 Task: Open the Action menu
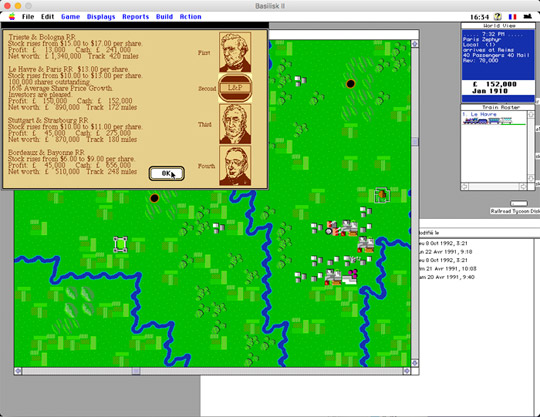click(x=190, y=17)
